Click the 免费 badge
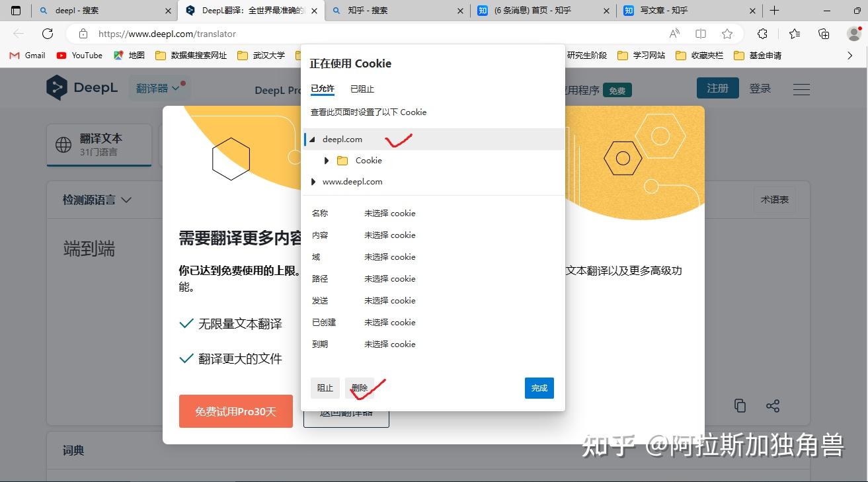 (617, 91)
